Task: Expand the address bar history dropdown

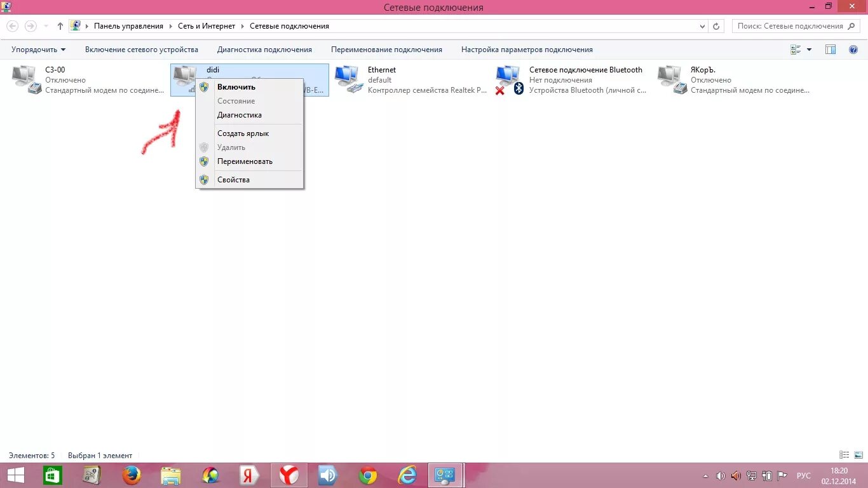Action: (x=702, y=26)
